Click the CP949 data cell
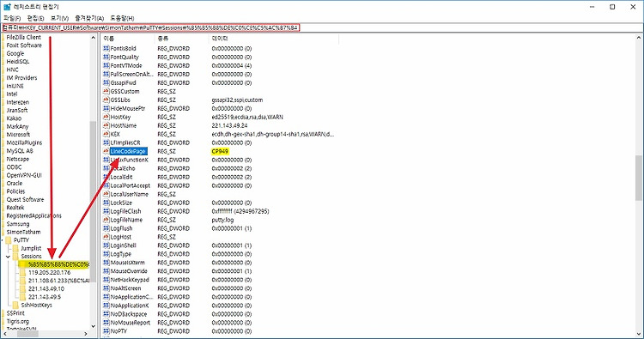 pyautogui.click(x=220, y=151)
